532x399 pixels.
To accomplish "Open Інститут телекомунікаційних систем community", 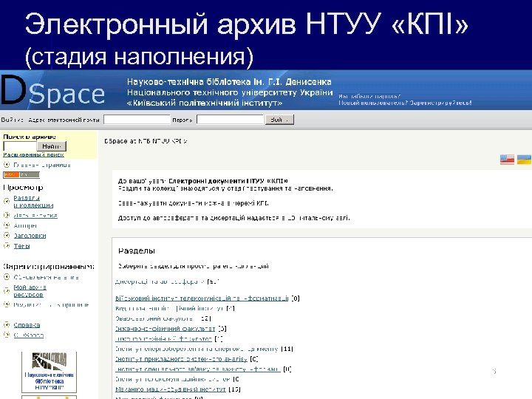I will pyautogui.click(x=173, y=379).
